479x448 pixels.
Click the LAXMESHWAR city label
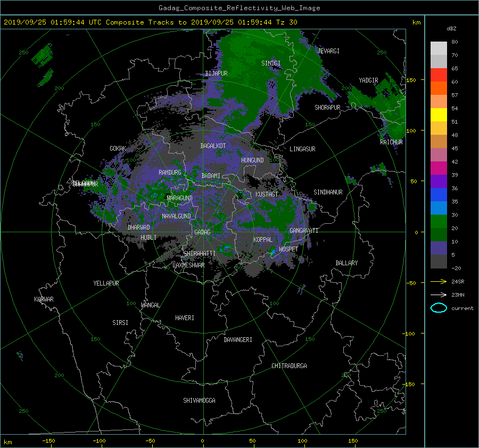188,265
